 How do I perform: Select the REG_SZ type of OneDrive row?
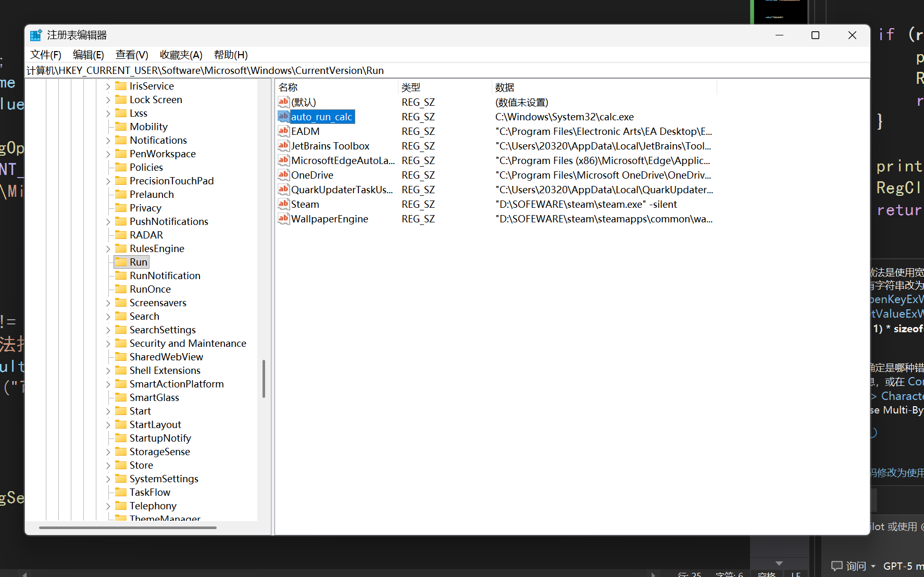click(418, 175)
